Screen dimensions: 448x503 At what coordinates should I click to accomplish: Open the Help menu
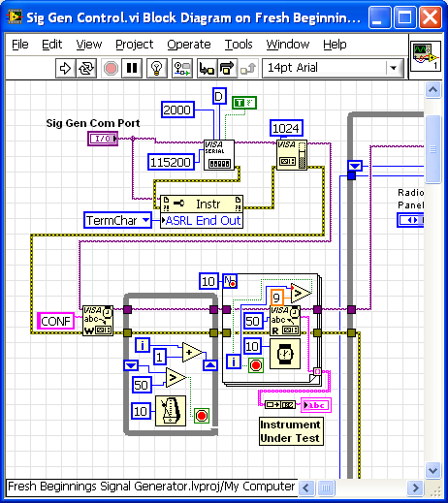tap(335, 45)
